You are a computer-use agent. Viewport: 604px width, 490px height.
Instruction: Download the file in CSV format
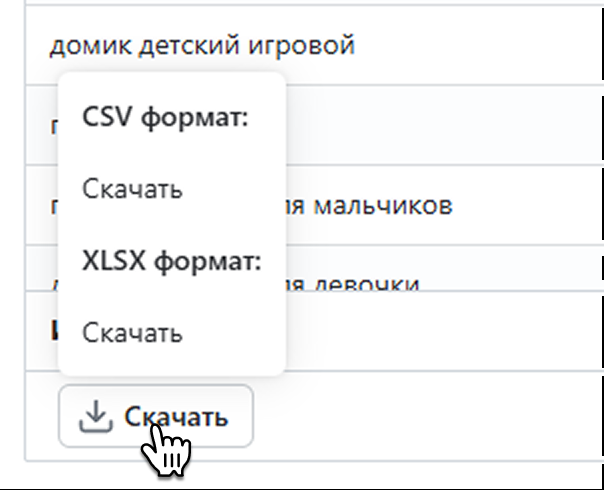[x=132, y=188]
